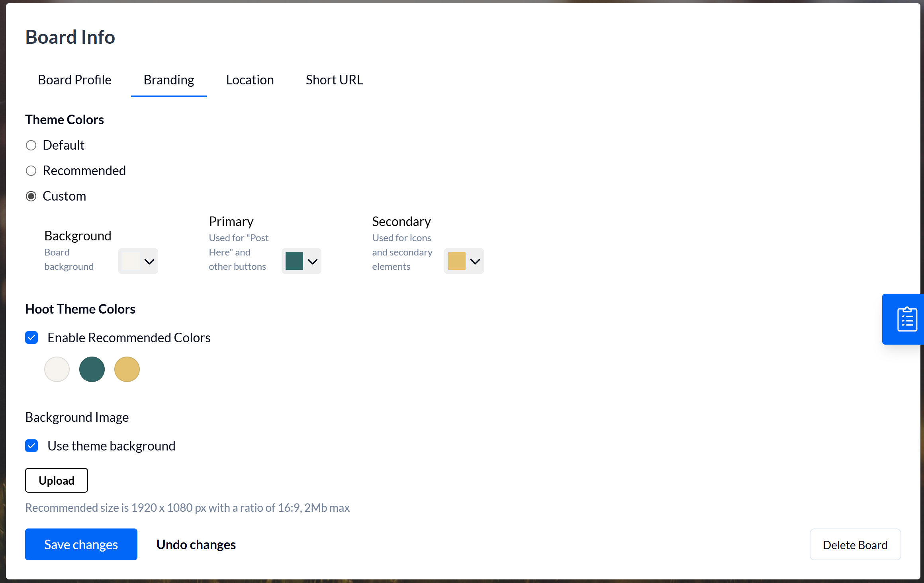Uncheck Enable Recommended Colors
The height and width of the screenshot is (583, 924).
pyautogui.click(x=31, y=337)
